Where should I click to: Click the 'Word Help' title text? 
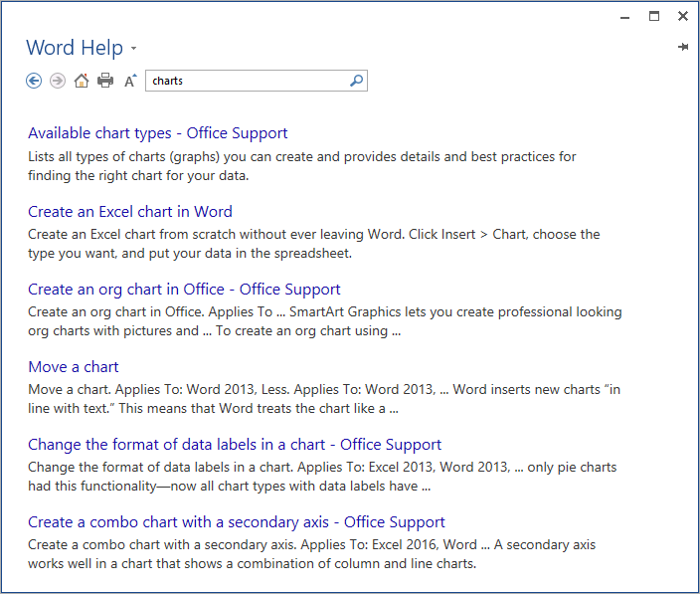[x=75, y=48]
